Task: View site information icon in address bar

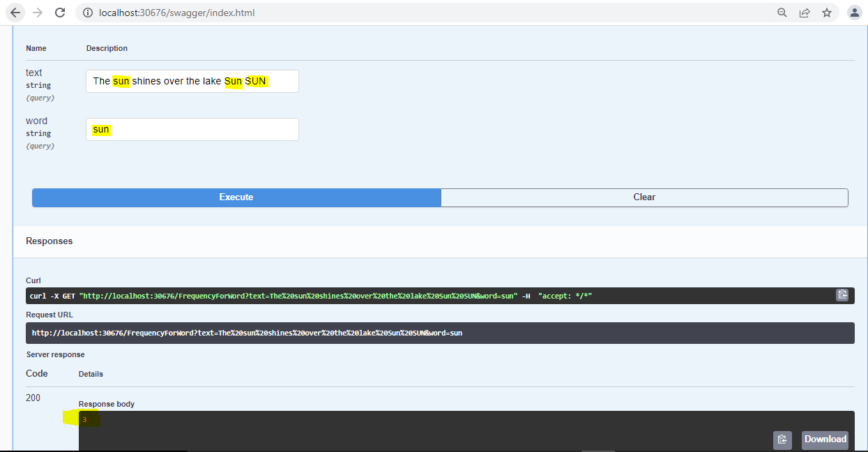Action: [x=88, y=13]
